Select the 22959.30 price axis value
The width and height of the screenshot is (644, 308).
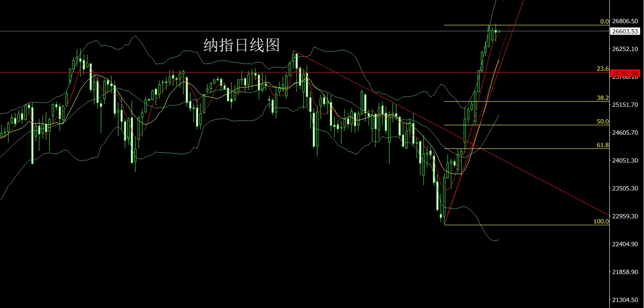click(x=625, y=216)
